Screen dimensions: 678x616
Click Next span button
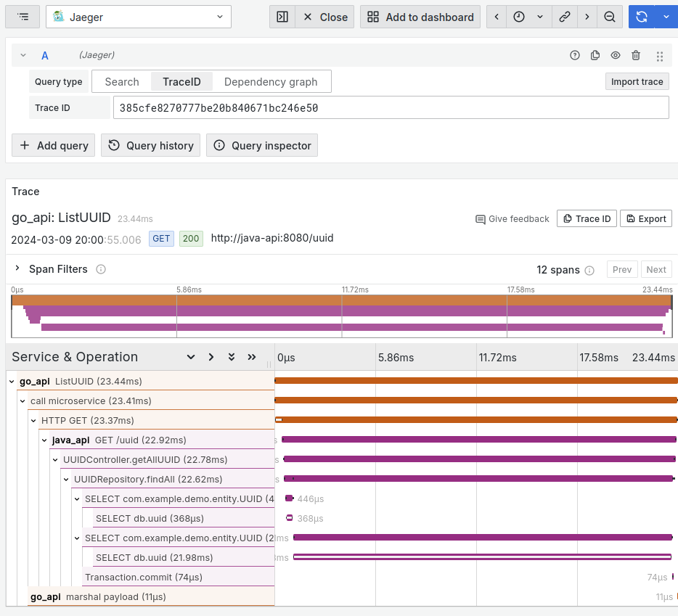coord(656,269)
